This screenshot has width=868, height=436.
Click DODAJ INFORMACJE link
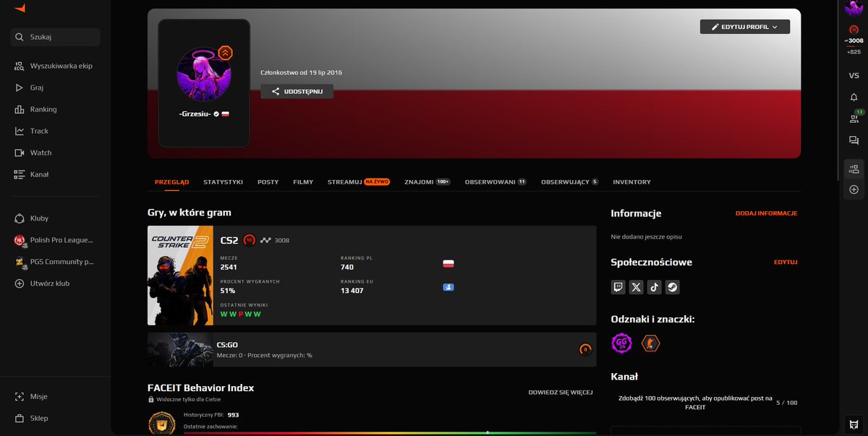coord(766,213)
